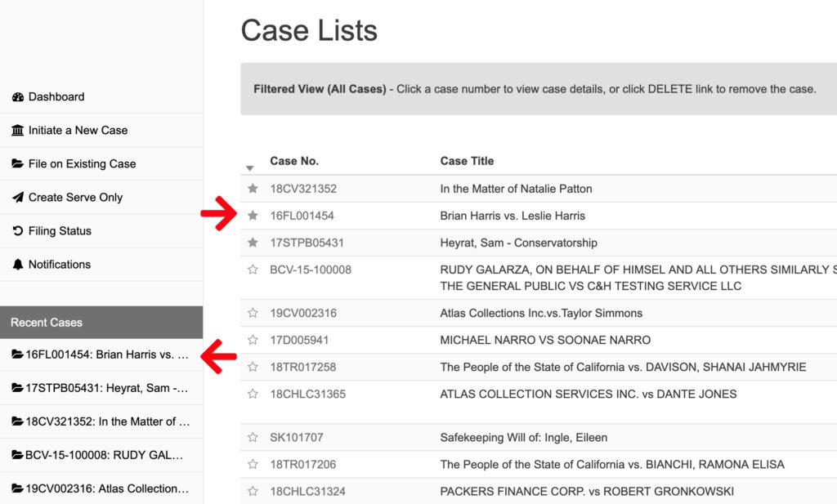
Task: Click the sort arrow above the Case No. column
Action: coord(249,167)
